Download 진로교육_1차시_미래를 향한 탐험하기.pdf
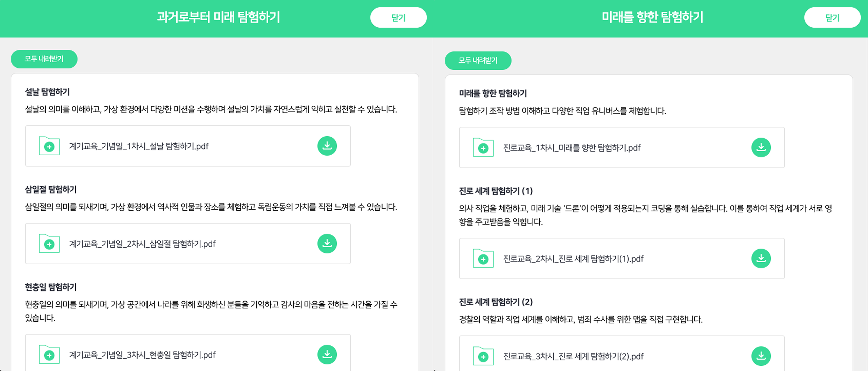Viewport: 868px width, 371px height. click(x=761, y=147)
